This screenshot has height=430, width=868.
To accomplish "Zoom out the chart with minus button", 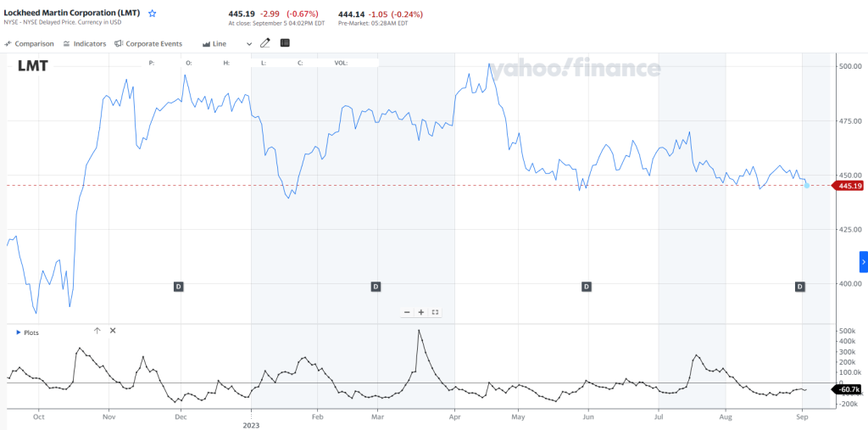I will (408, 312).
